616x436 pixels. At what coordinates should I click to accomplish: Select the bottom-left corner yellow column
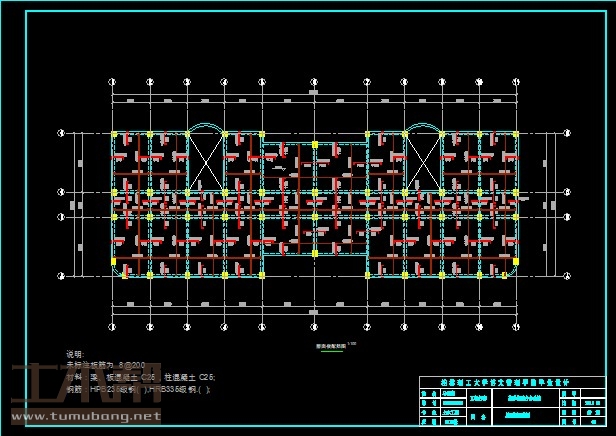(x=113, y=262)
